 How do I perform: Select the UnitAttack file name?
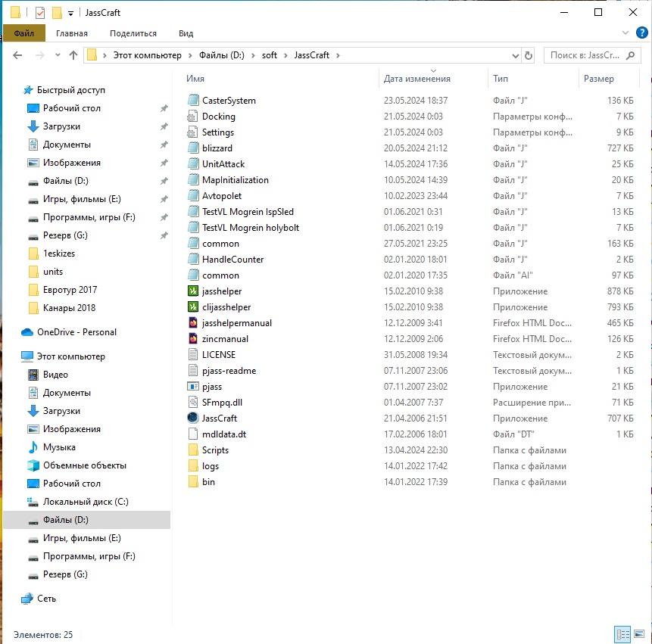tap(223, 163)
